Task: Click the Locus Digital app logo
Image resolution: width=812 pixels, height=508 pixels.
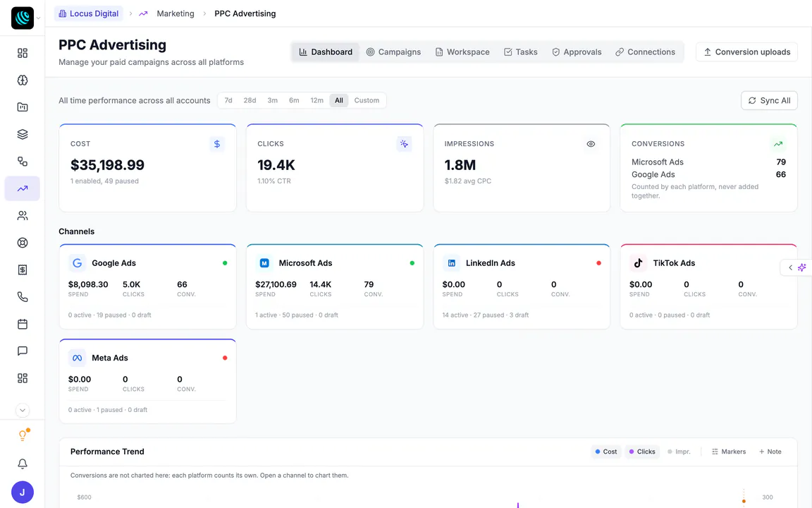Action: pos(23,18)
